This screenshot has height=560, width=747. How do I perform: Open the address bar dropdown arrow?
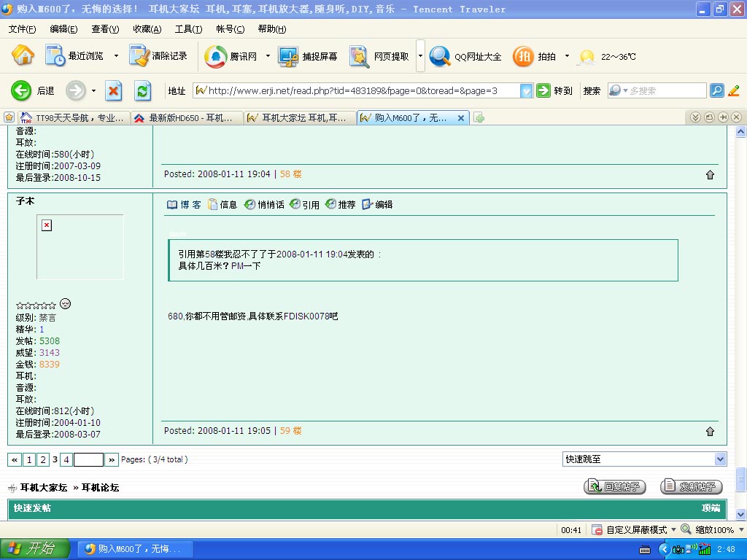pos(526,90)
